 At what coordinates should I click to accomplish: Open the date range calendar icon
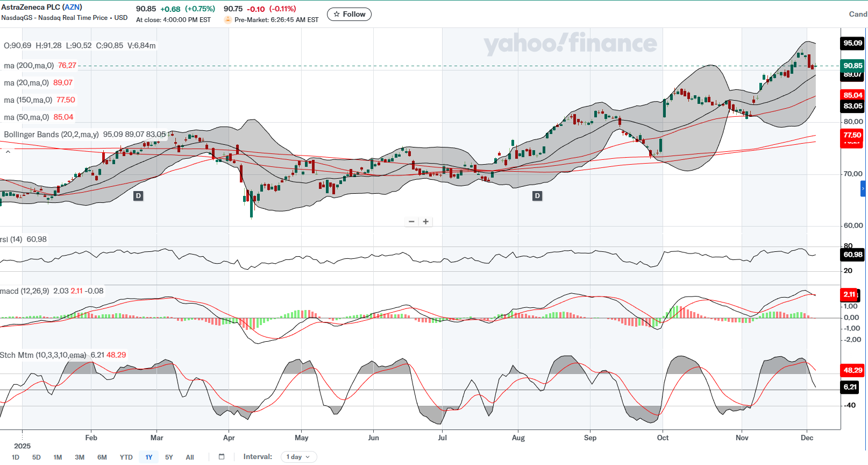tap(222, 457)
